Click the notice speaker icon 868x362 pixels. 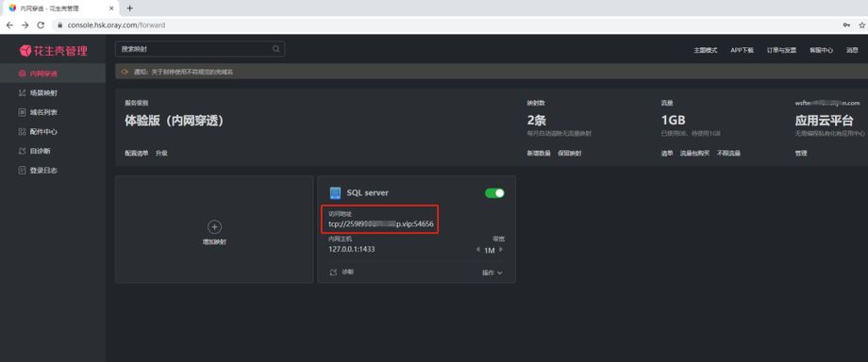[125, 72]
